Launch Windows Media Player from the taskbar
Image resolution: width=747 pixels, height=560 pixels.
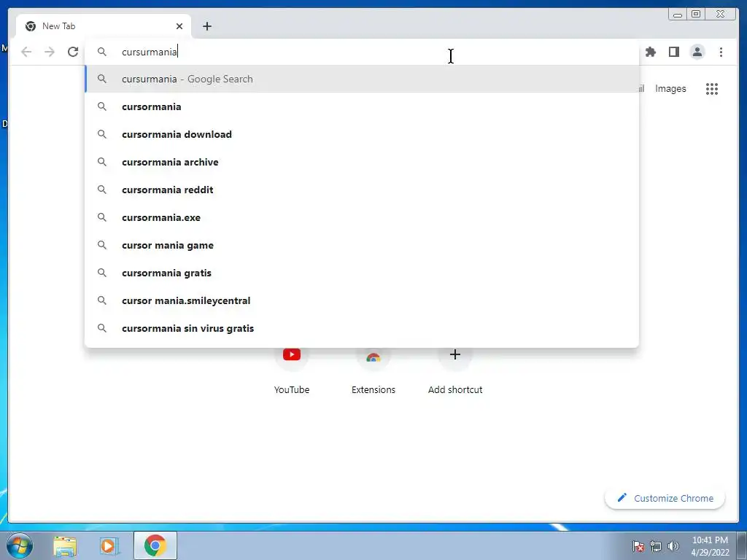pyautogui.click(x=109, y=545)
